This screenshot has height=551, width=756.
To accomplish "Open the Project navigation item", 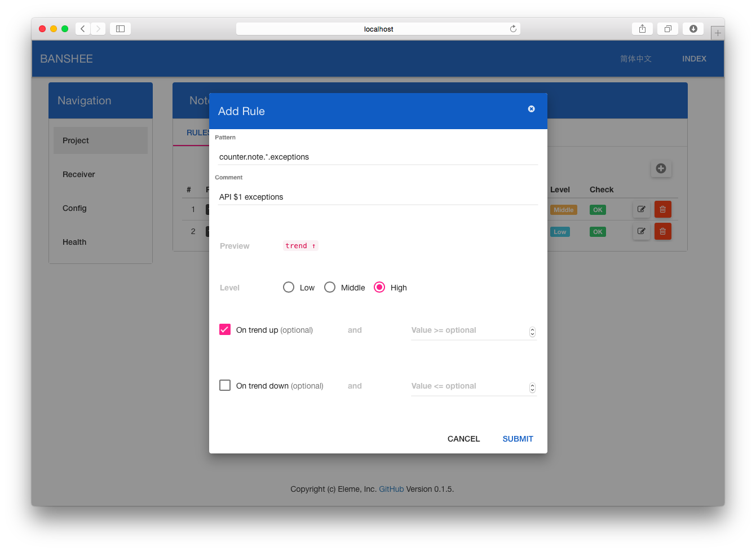I will coord(100,140).
